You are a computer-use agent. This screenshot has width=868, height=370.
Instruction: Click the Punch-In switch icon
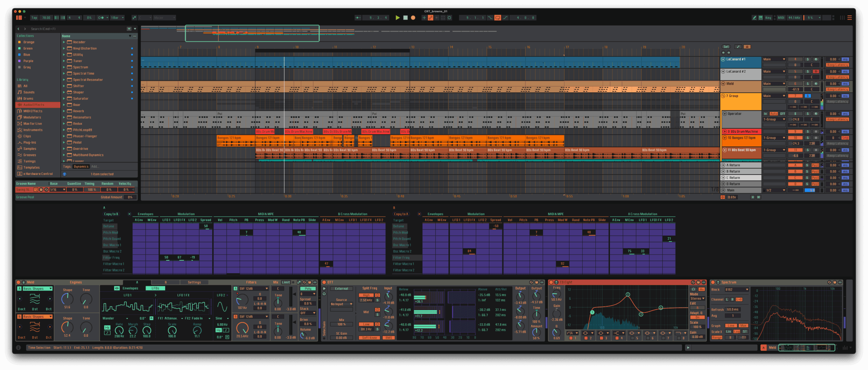[x=490, y=18]
